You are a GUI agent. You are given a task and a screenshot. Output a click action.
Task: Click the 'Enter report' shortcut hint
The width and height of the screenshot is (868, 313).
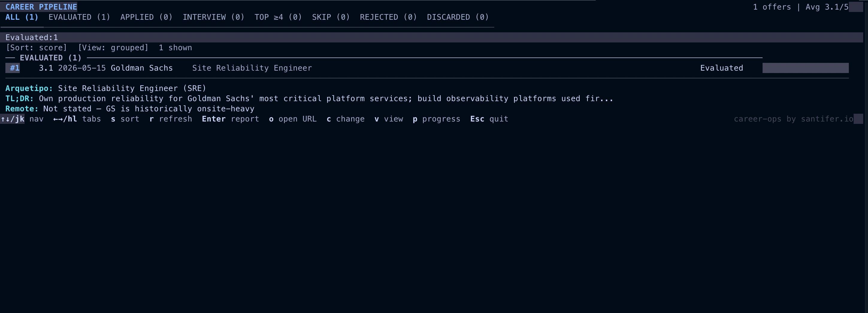[x=231, y=119]
